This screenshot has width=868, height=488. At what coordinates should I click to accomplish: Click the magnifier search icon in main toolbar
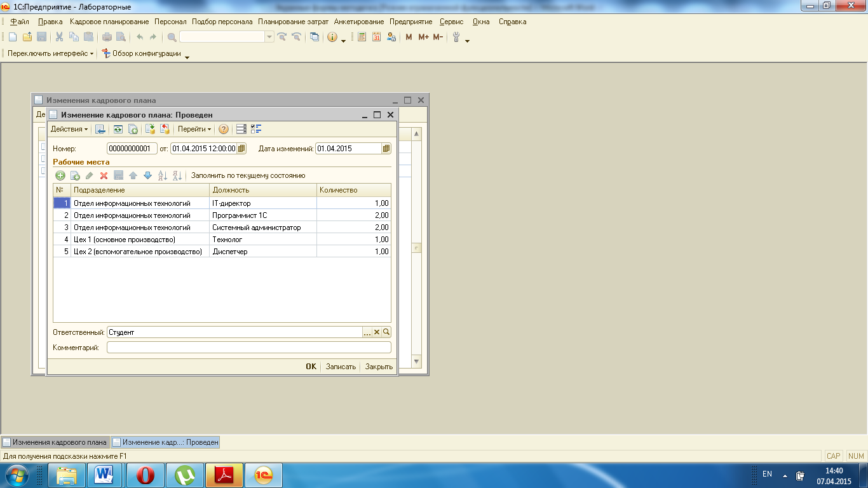[x=172, y=37]
